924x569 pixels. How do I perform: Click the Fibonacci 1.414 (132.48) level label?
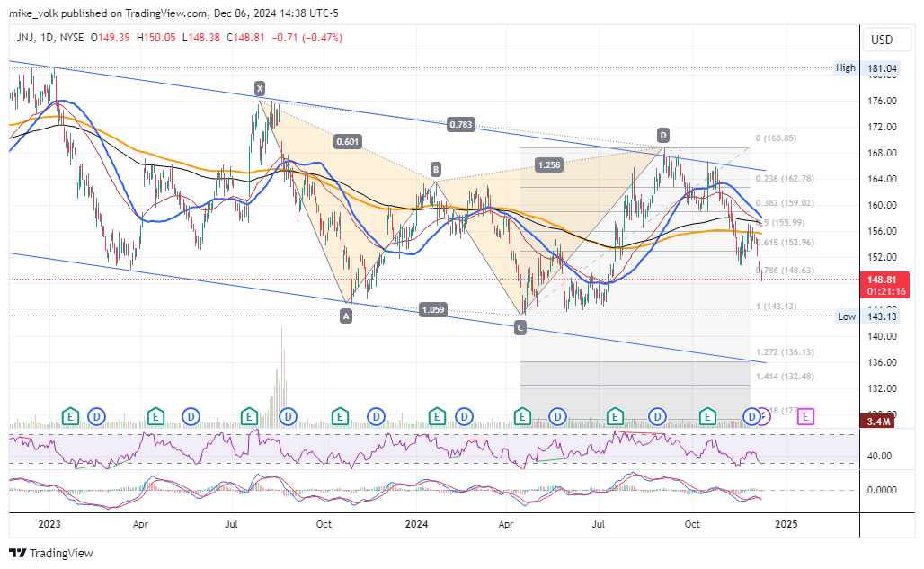[x=785, y=377]
